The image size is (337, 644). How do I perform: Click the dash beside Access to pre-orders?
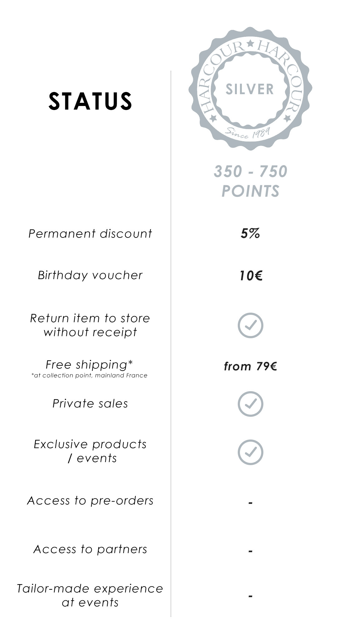tap(250, 503)
